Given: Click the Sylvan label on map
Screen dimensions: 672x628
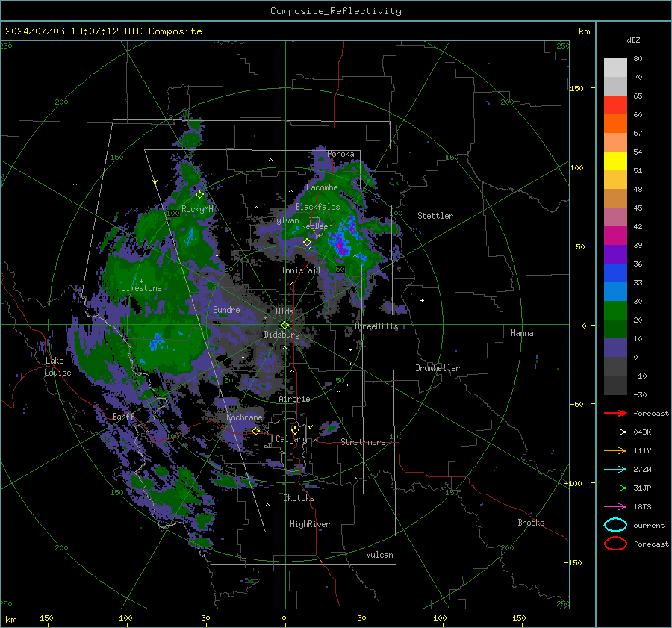Looking at the screenshot, I should tap(285, 221).
